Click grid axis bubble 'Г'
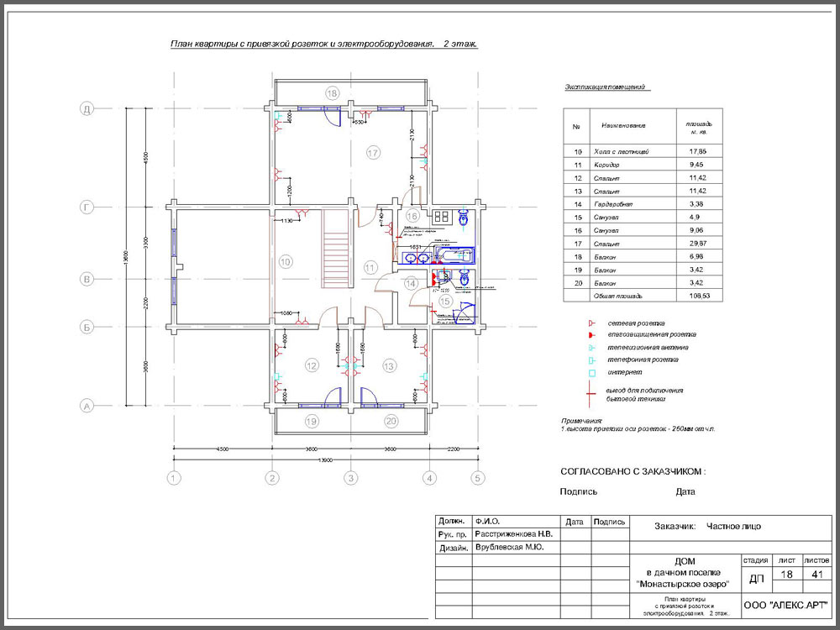The height and width of the screenshot is (630, 840). pos(87,207)
